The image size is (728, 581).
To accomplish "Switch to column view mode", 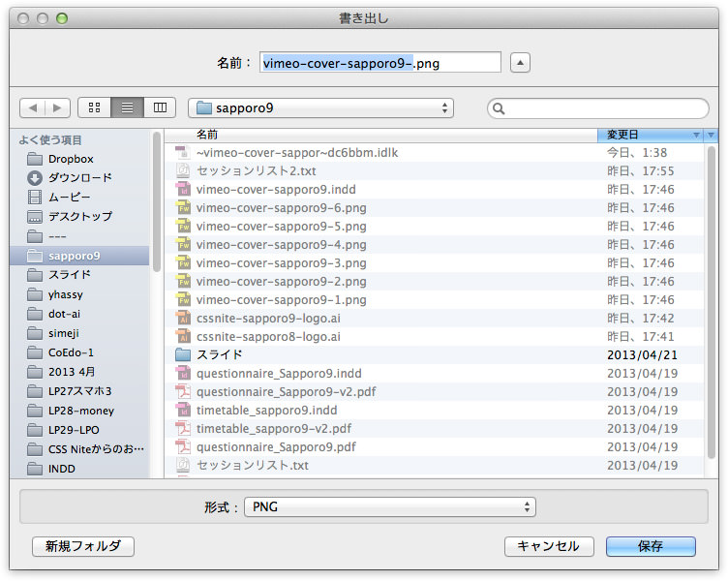I will click(x=160, y=107).
